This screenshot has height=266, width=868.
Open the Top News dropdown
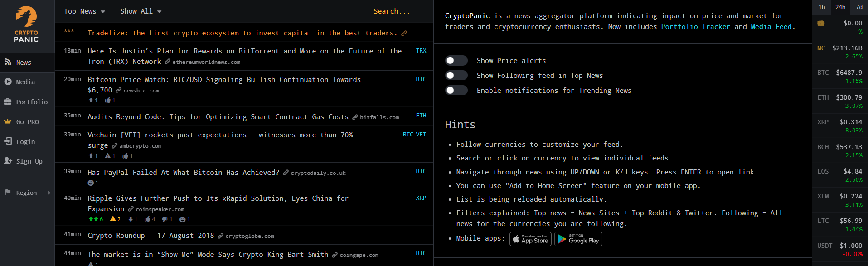(84, 11)
